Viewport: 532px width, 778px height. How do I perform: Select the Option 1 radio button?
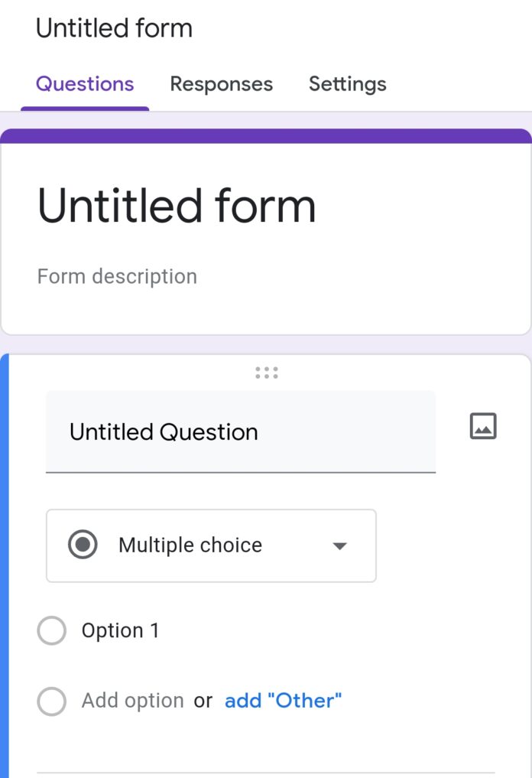[51, 630]
